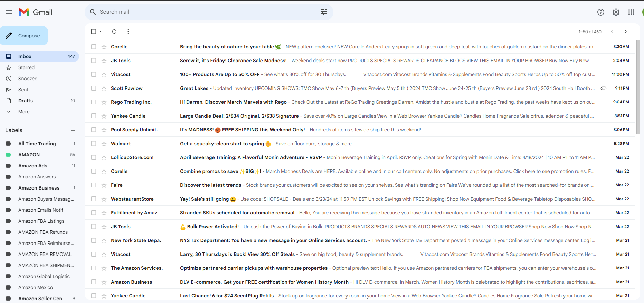Select the LollicupStore.com email checkbox
Viewport: 644px width, 303px height.
pos(94,157)
